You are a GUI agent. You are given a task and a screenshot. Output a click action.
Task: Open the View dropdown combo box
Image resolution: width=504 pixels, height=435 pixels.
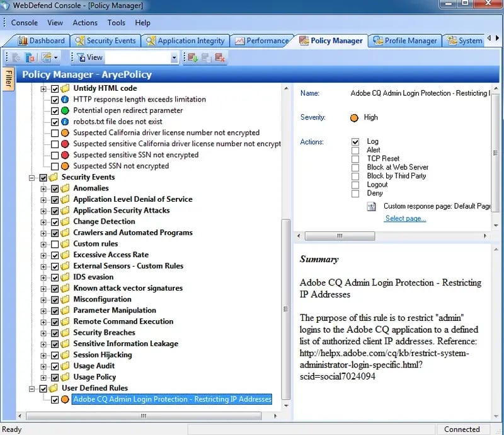(x=175, y=57)
